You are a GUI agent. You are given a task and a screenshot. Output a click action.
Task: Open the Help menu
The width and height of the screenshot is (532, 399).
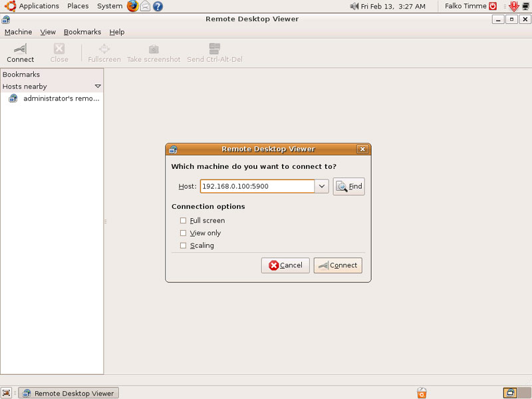pos(117,32)
